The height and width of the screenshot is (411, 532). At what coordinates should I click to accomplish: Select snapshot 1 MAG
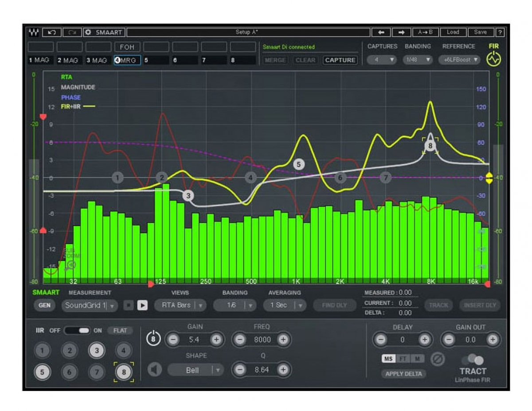tap(41, 60)
